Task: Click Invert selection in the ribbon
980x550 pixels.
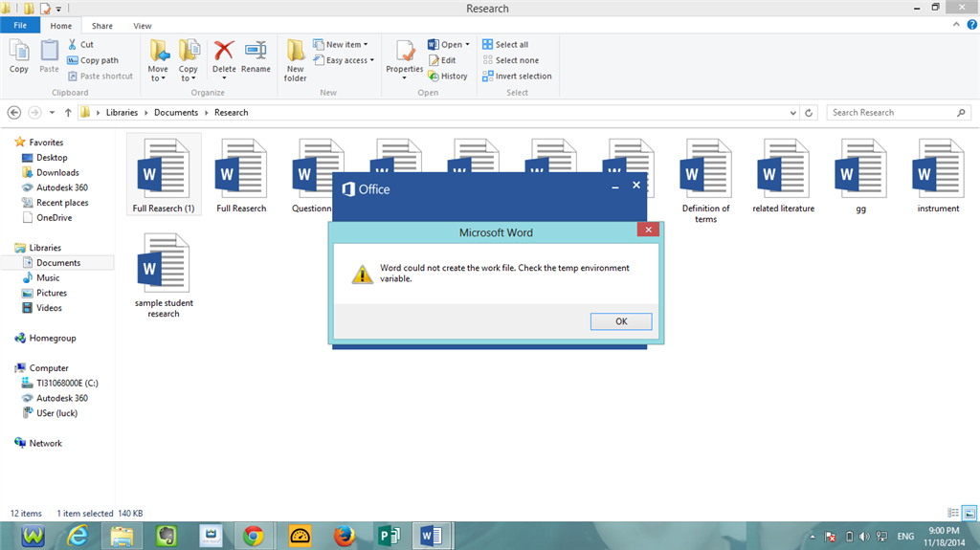Action: pos(517,76)
